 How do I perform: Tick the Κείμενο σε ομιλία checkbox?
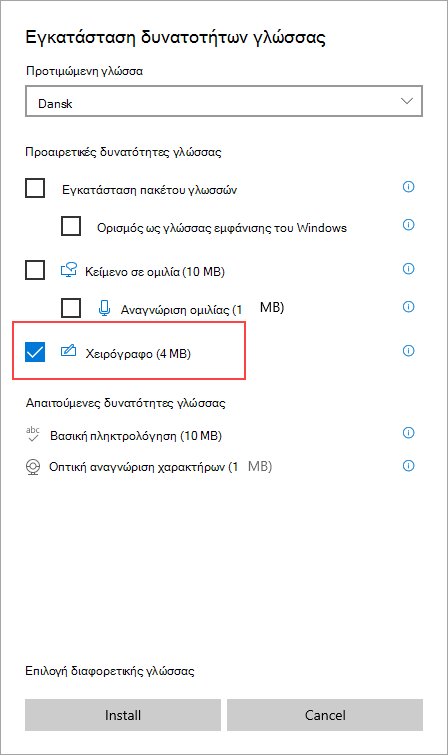(35, 270)
